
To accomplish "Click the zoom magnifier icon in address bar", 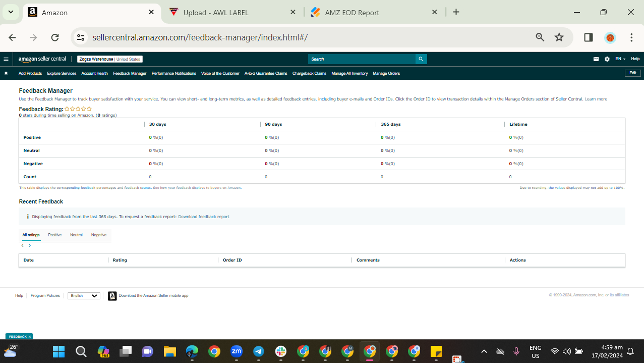I will tap(540, 37).
